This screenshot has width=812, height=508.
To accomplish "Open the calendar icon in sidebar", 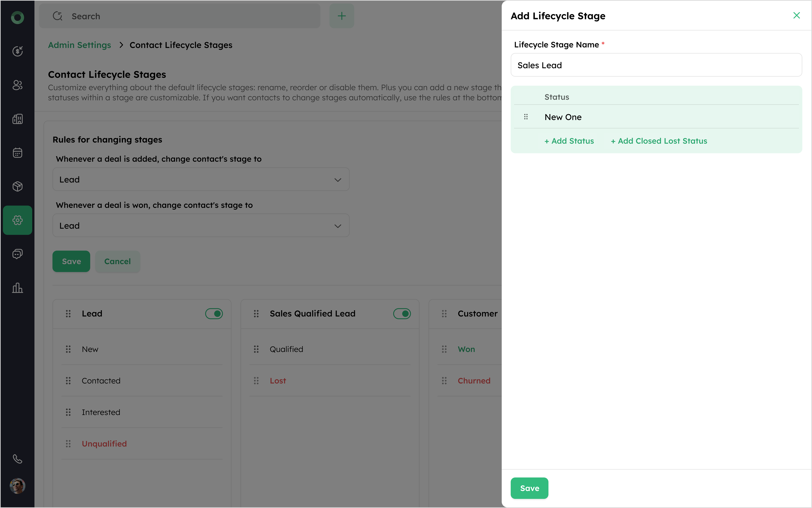I will click(x=18, y=153).
